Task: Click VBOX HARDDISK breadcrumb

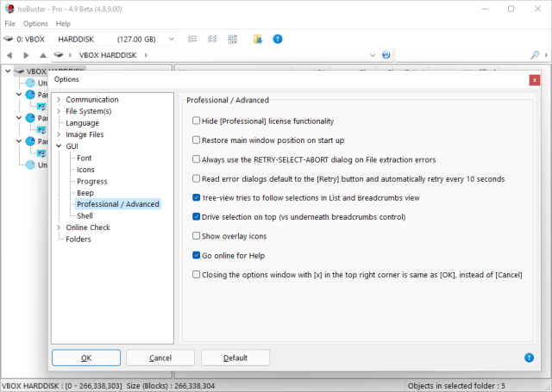Action: pyautogui.click(x=107, y=55)
